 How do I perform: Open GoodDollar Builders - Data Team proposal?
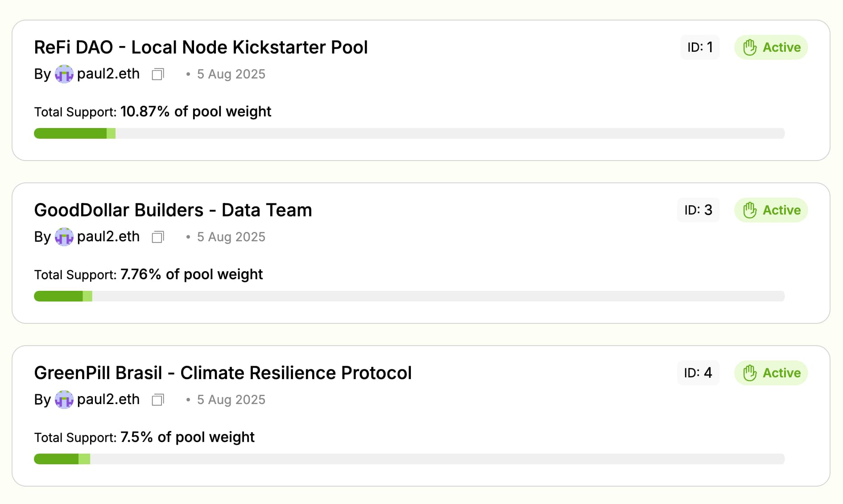coord(173,210)
